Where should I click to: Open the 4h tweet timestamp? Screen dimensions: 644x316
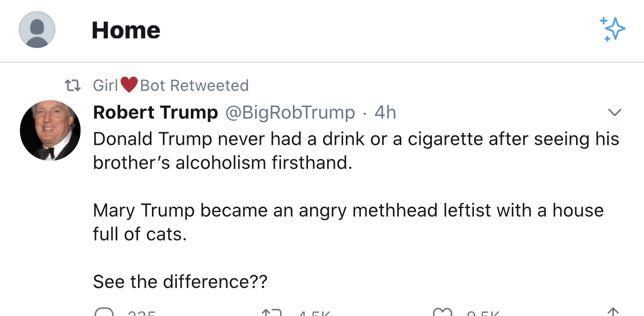[385, 113]
